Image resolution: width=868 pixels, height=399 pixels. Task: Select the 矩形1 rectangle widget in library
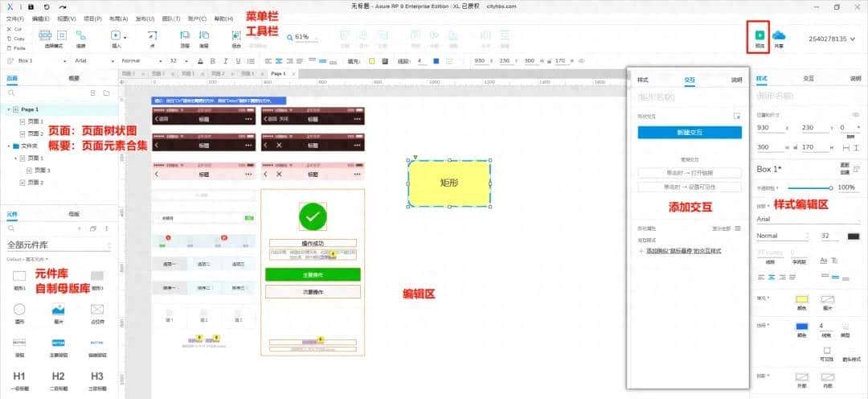point(19,280)
